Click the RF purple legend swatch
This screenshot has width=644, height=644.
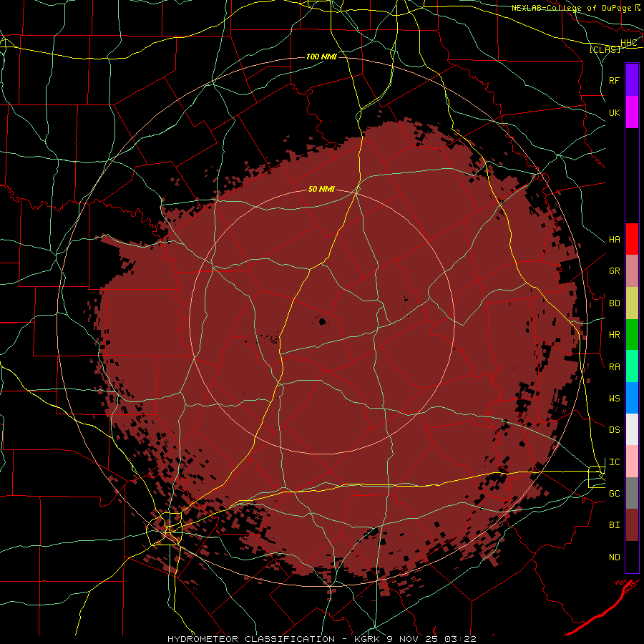pyautogui.click(x=632, y=80)
